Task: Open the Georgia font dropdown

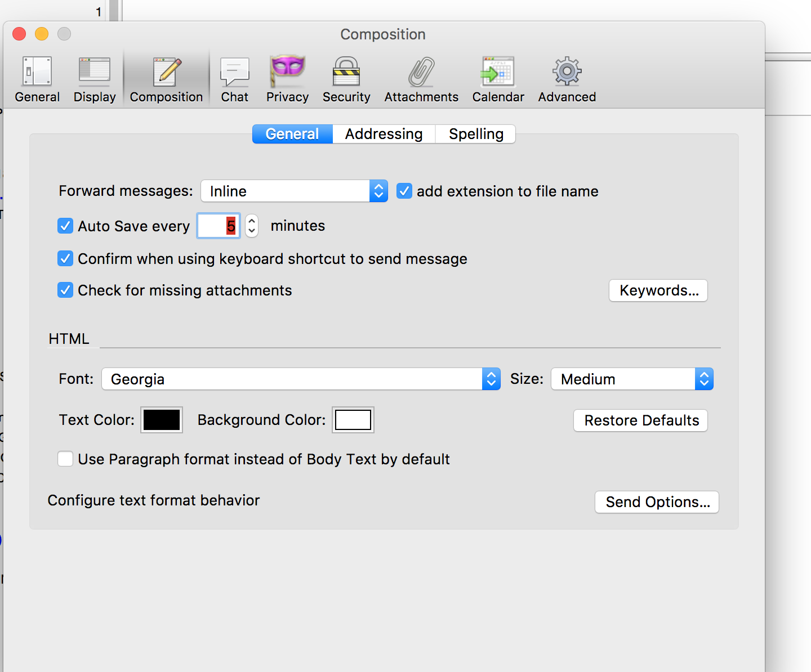Action: pos(301,379)
